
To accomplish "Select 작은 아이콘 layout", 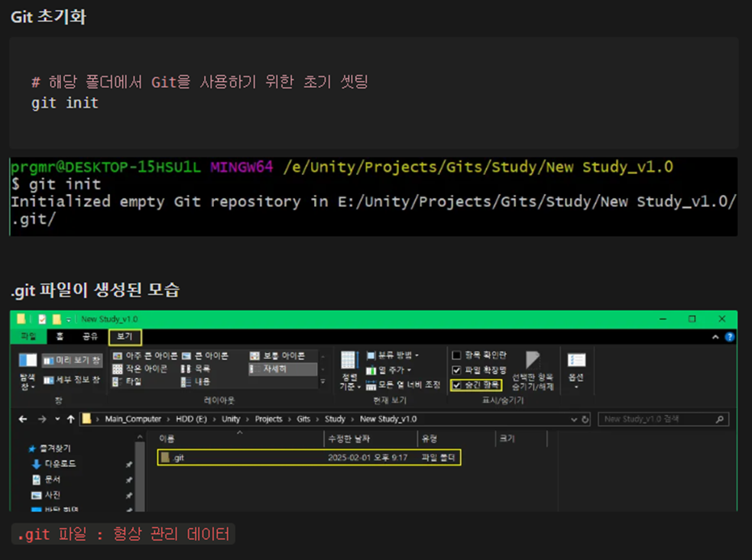I will (x=140, y=369).
